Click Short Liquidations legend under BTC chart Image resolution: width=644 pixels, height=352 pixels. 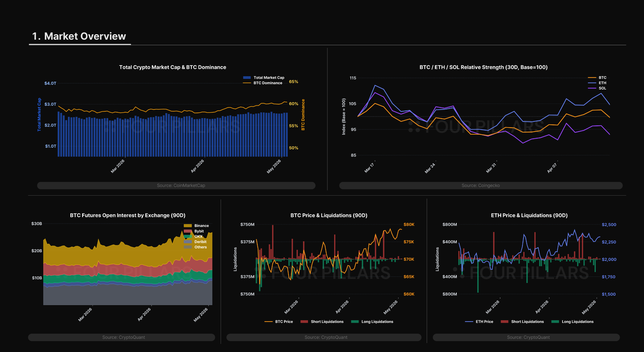coord(322,322)
